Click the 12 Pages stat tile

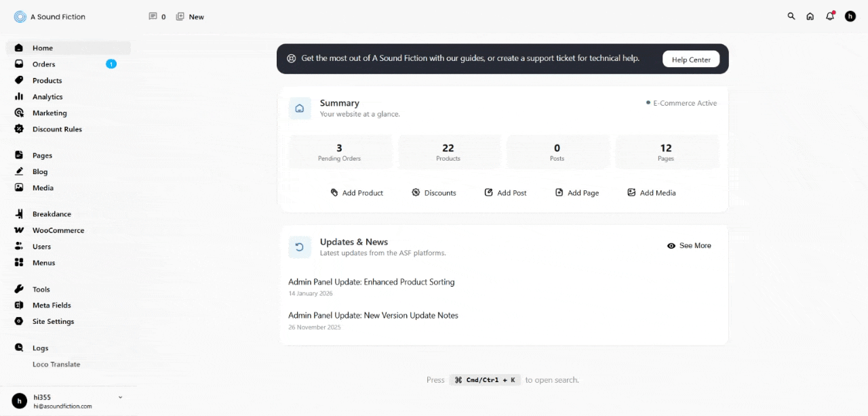pos(666,152)
